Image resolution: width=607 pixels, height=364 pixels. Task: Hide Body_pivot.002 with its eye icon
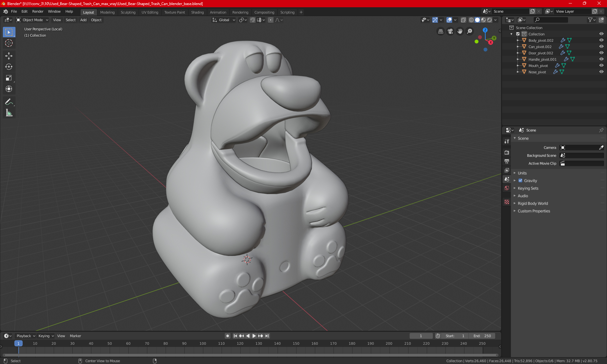601,40
